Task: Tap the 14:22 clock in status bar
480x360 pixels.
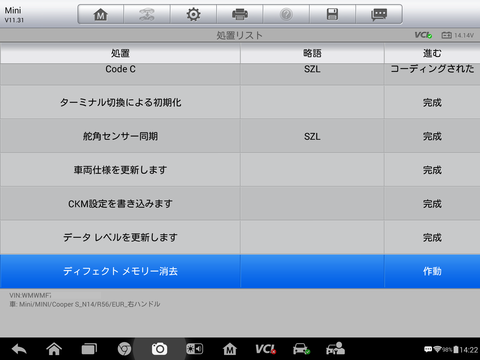Action: coord(469,350)
